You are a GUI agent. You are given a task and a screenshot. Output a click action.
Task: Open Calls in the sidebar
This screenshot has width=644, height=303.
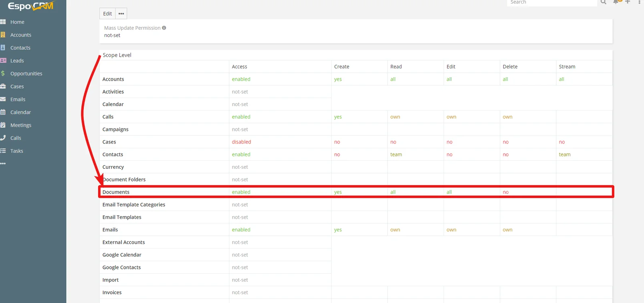16,138
